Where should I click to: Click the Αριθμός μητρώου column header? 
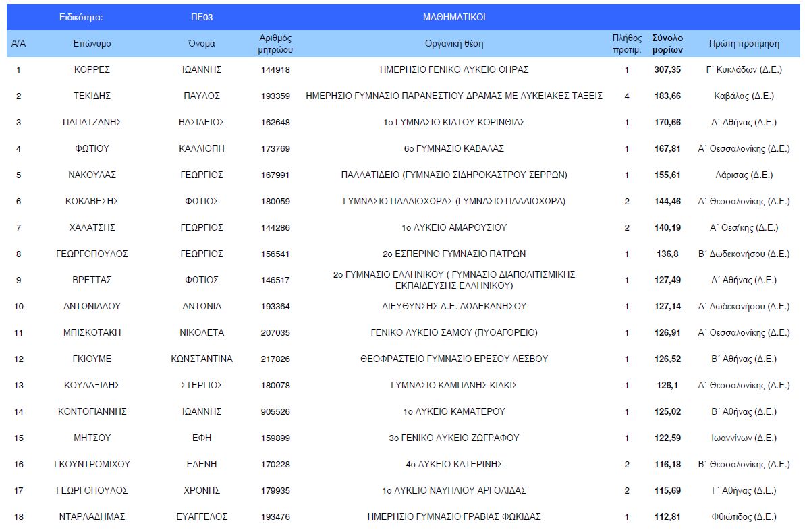pyautogui.click(x=275, y=44)
